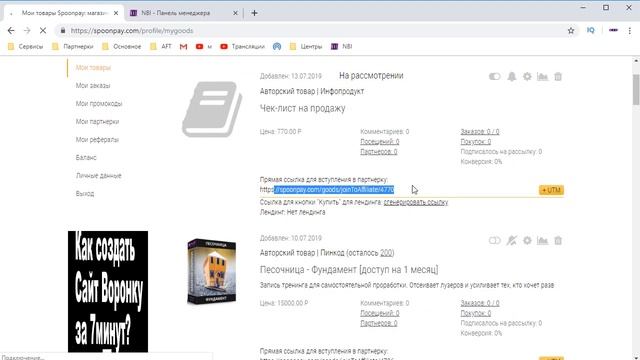Open settings gear for Чек-лист на продажу
The width and height of the screenshot is (640, 360).
pyautogui.click(x=527, y=76)
